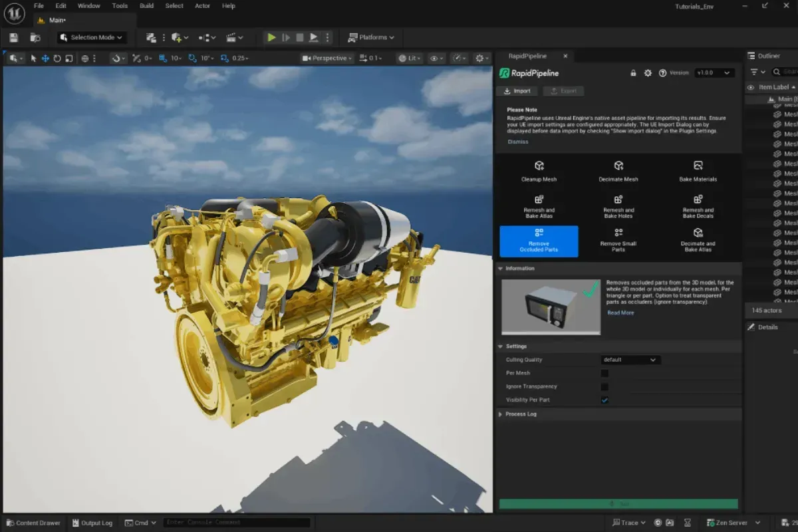Viewport: 798px width, 532px height.
Task: Select the Remesh and Bake Holes preset
Action: point(618,207)
